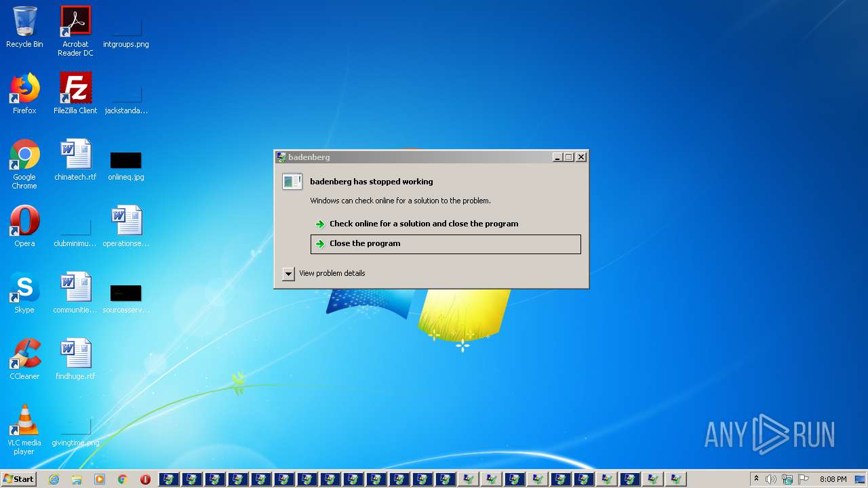Close the badenberg error dialog window
Image resolution: width=868 pixels, height=488 pixels.
[581, 157]
